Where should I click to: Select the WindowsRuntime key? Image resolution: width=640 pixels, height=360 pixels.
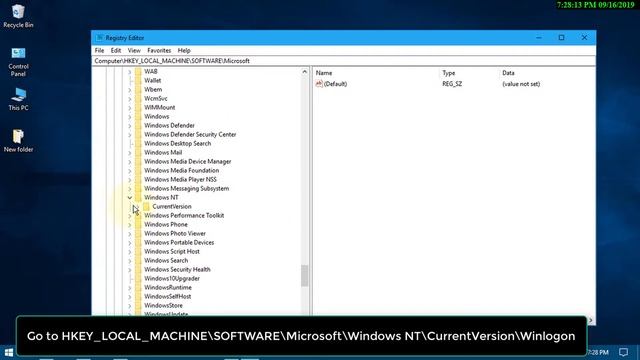pyautogui.click(x=167, y=287)
